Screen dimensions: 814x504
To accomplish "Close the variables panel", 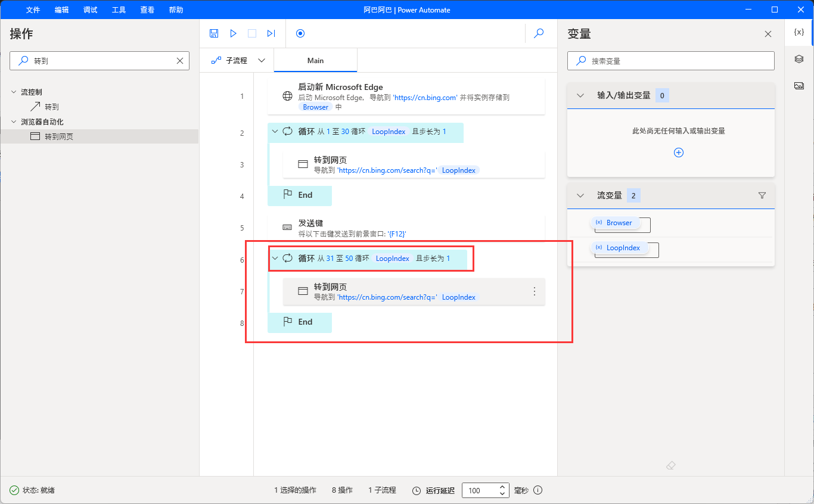I will point(768,34).
